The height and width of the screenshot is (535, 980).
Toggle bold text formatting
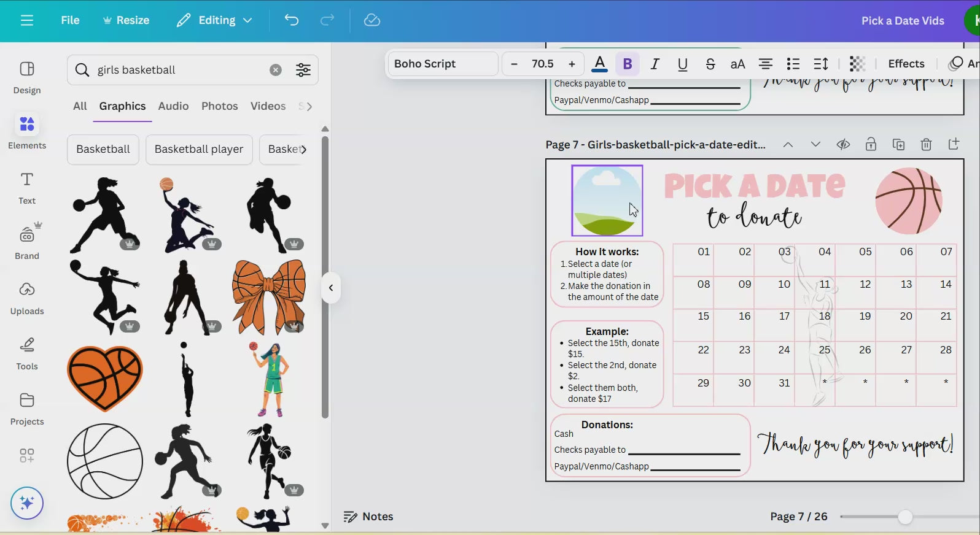628,64
